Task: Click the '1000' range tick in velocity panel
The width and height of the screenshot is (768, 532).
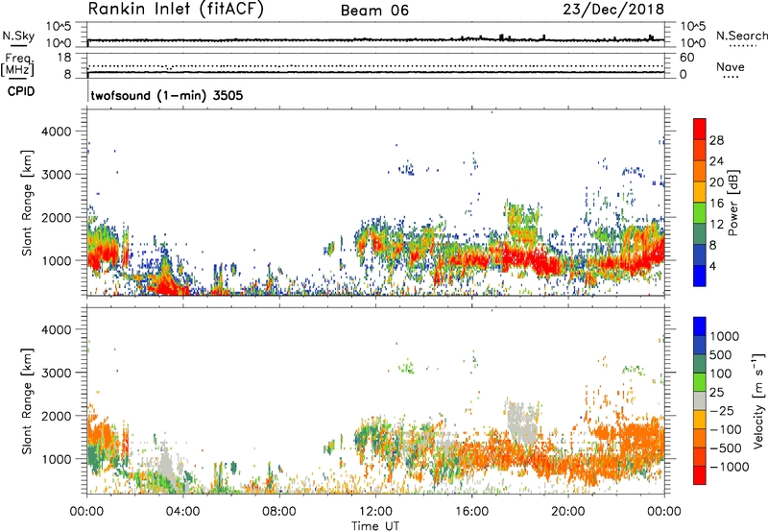Action: 57,459
